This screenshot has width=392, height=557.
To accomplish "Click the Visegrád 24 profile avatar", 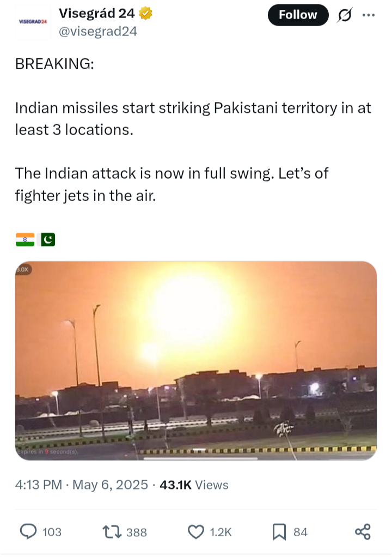I will coord(33,22).
